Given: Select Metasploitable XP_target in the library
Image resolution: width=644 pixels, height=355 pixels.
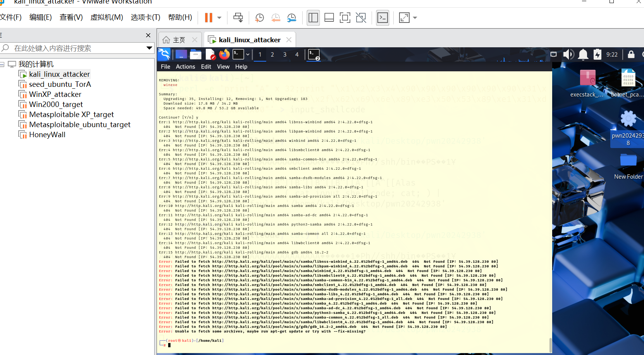Looking at the screenshot, I should (x=71, y=114).
